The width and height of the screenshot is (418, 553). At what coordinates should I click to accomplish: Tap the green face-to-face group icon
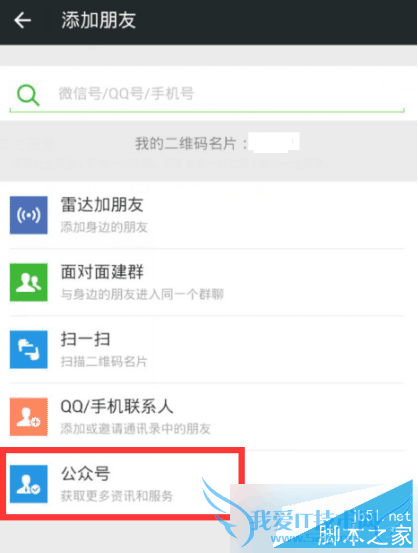pos(29,282)
